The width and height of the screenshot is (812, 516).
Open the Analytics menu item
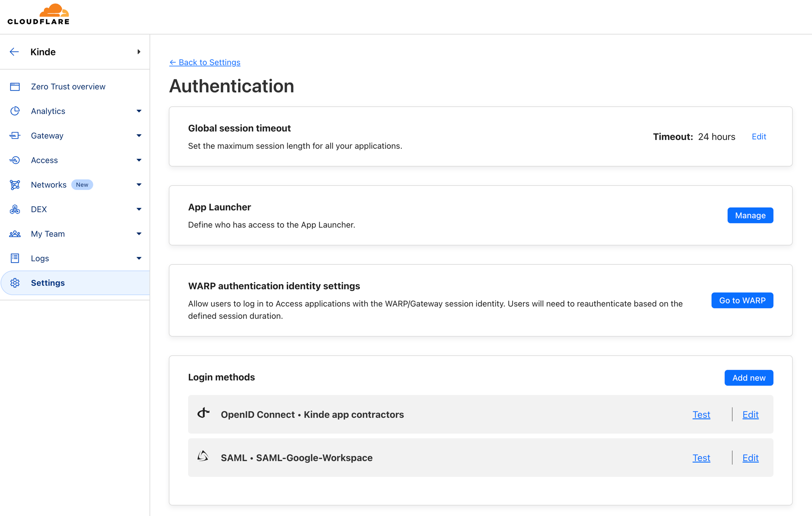[x=48, y=111]
